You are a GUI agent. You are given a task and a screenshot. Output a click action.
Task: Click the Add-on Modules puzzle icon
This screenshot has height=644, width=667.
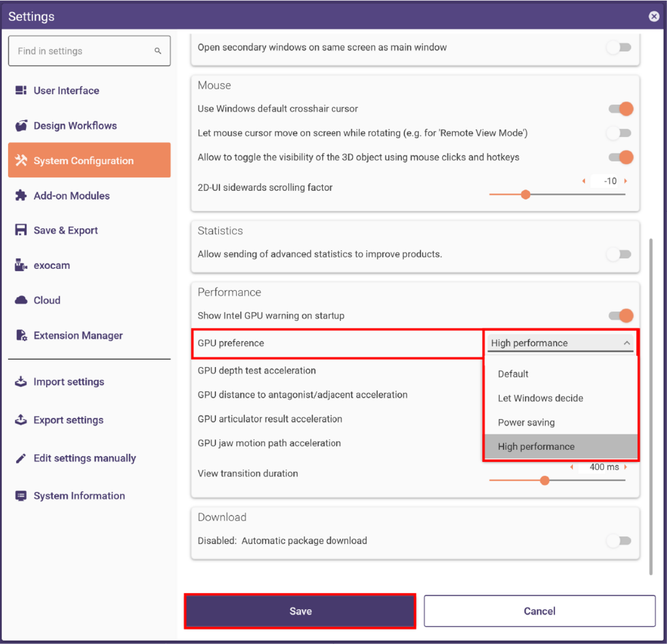pyautogui.click(x=21, y=196)
